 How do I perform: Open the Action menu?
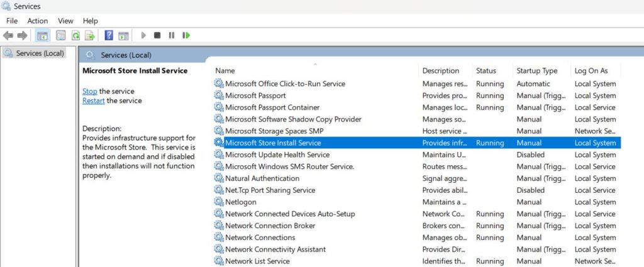pos(38,21)
